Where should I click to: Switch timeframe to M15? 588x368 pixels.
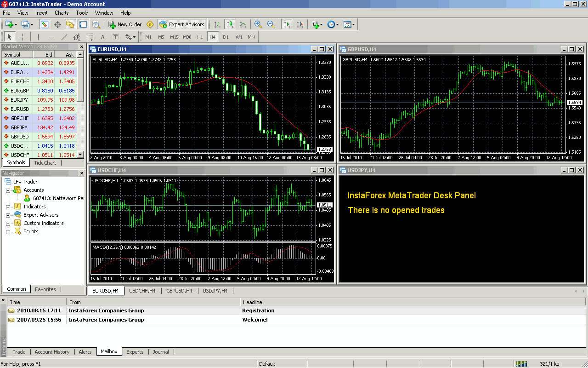pos(174,37)
